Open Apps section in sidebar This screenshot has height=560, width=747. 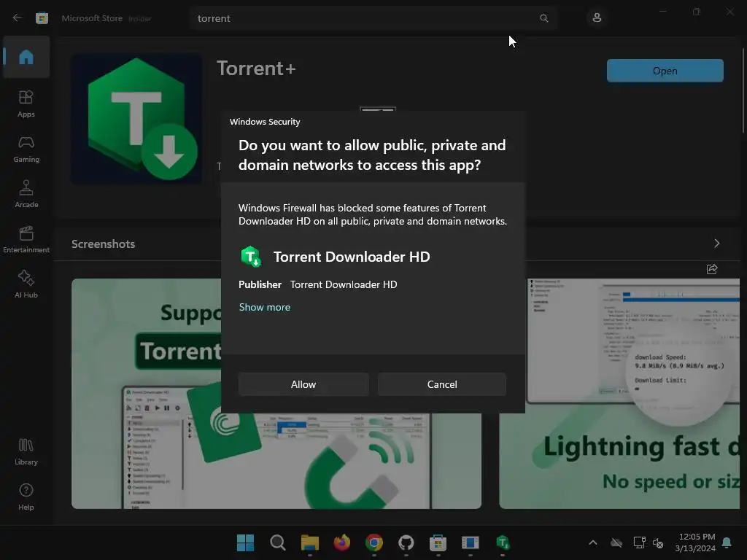click(x=26, y=104)
